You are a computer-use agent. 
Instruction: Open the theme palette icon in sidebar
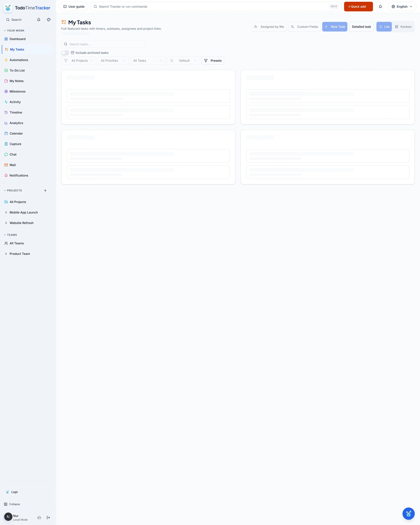(49, 20)
